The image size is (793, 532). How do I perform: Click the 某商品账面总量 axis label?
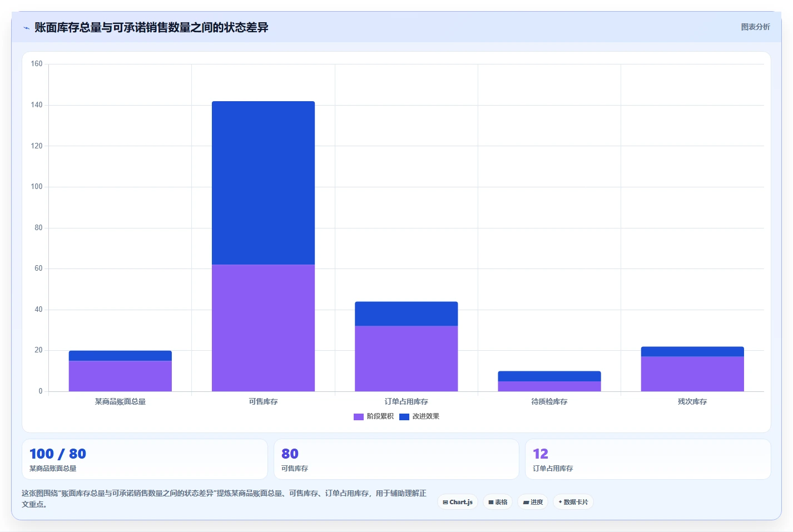point(120,401)
